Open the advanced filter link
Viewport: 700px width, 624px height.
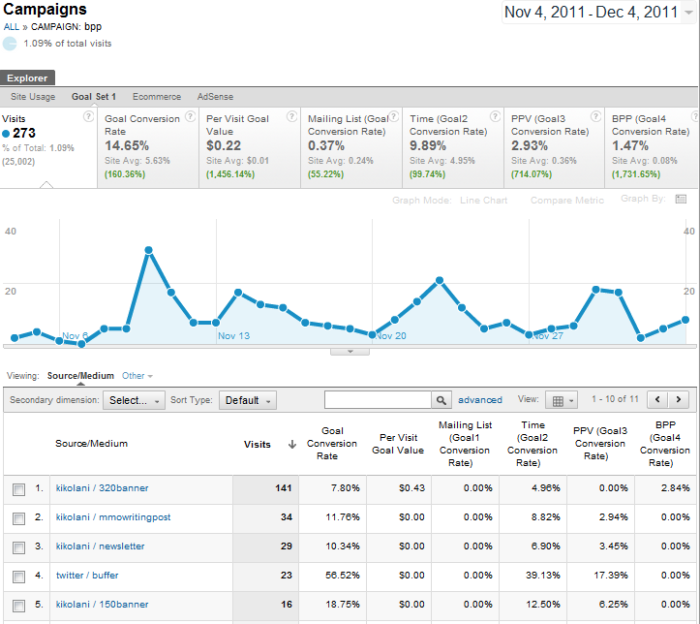[480, 400]
